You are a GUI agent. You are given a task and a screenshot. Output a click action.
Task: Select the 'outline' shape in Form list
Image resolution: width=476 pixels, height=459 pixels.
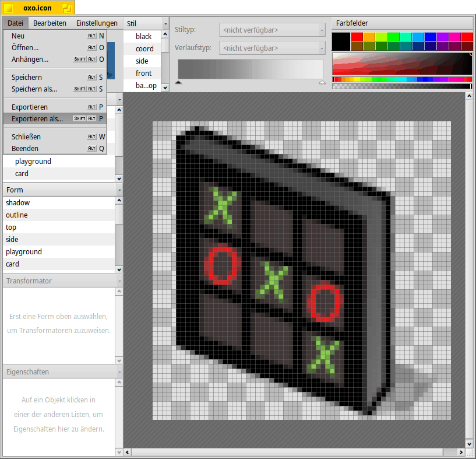tap(16, 215)
